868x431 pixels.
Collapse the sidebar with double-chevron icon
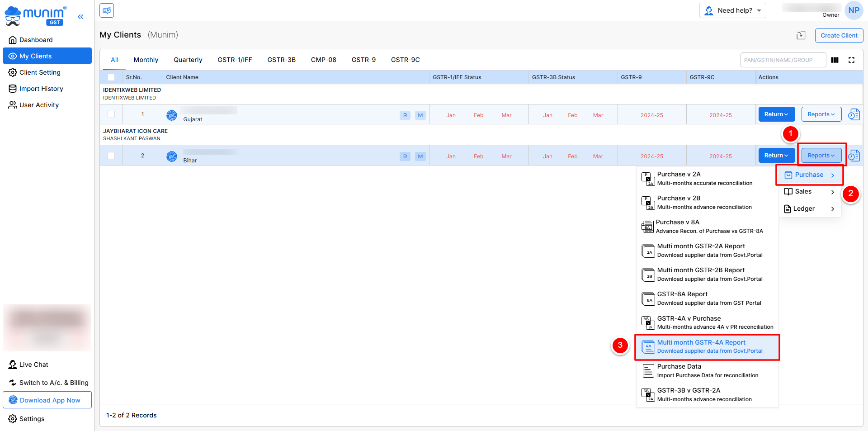80,17
